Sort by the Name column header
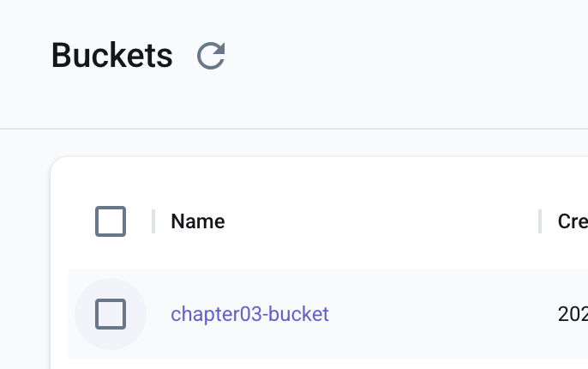588x369 pixels. (x=198, y=221)
